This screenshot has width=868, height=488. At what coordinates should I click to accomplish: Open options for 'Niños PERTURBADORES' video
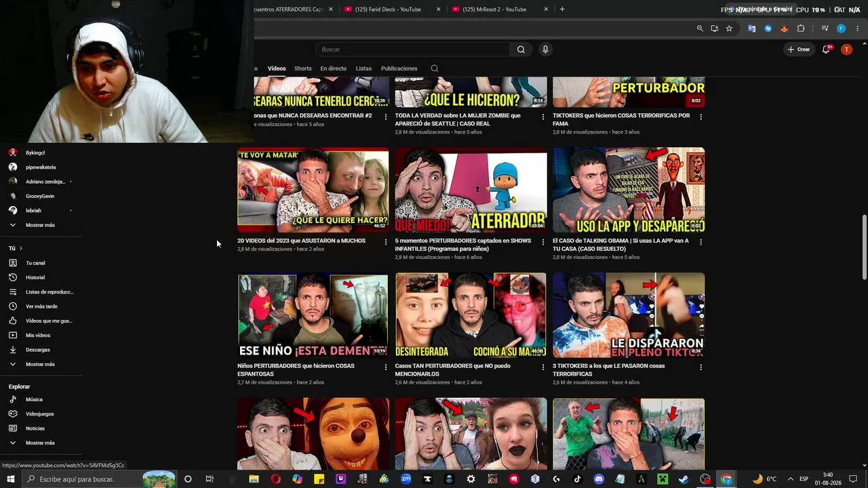[386, 367]
